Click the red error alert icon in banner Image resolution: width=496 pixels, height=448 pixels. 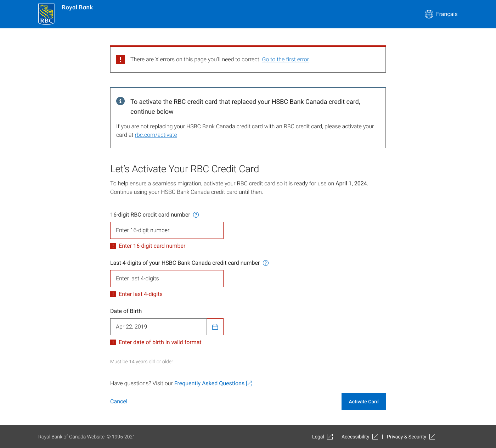(120, 60)
